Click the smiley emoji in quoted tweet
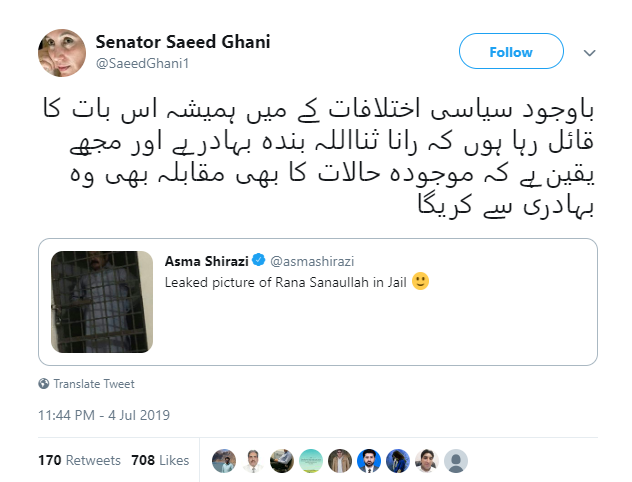Viewport: 632px width, 482px height. pos(420,282)
